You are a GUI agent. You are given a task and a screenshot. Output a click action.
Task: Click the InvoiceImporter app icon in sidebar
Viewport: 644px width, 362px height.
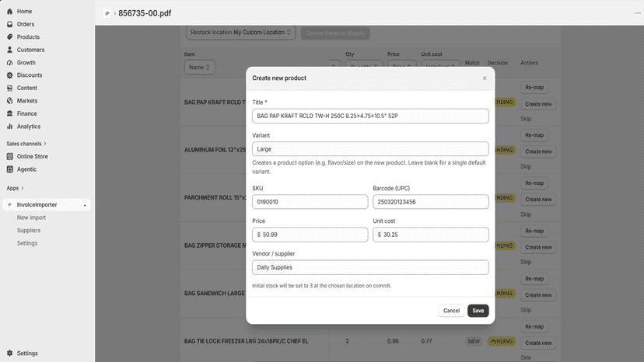click(x=10, y=205)
